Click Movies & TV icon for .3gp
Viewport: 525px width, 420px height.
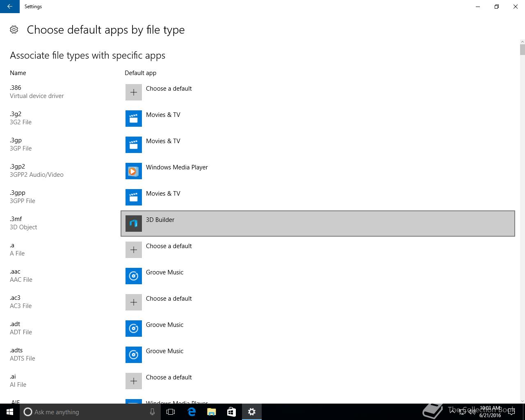coord(134,145)
